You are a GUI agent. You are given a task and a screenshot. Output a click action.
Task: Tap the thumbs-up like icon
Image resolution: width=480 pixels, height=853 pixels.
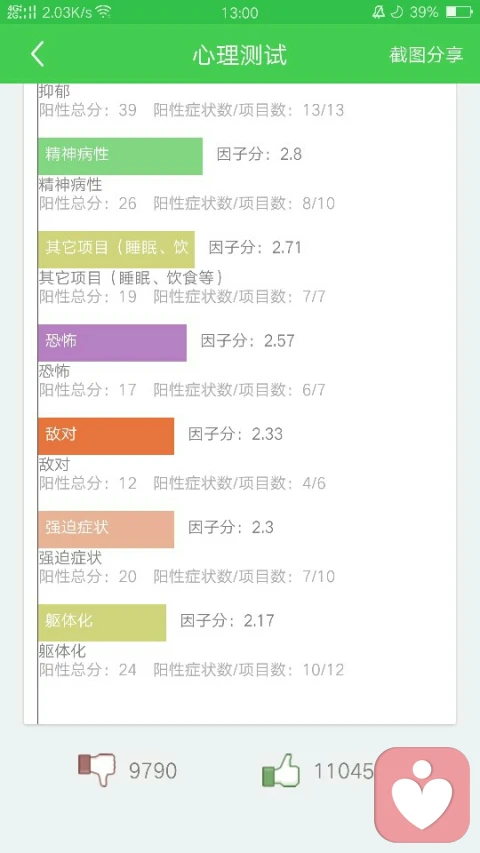281,770
